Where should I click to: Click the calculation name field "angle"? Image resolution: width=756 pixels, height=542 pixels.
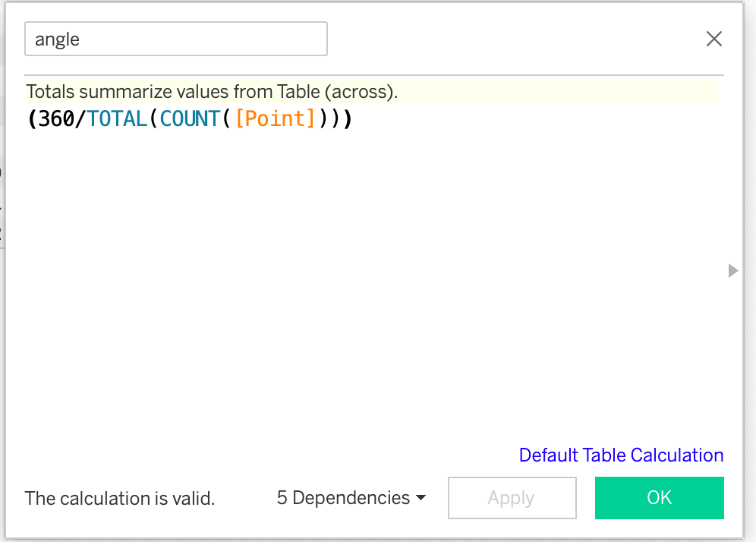coord(176,39)
